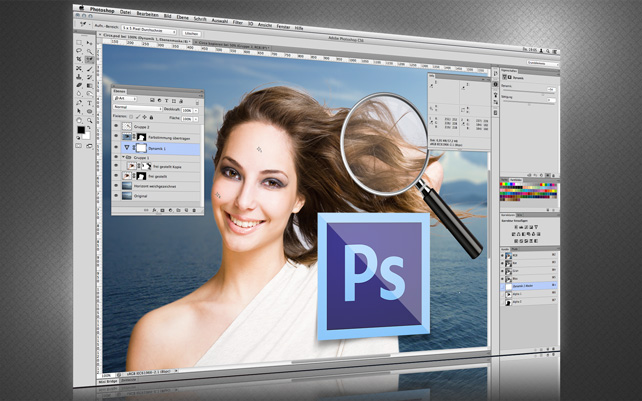Viewport: 642px width, 401px height.
Task: Open the Aufn.-Bereich sample size dropdown
Action: pyautogui.click(x=149, y=30)
